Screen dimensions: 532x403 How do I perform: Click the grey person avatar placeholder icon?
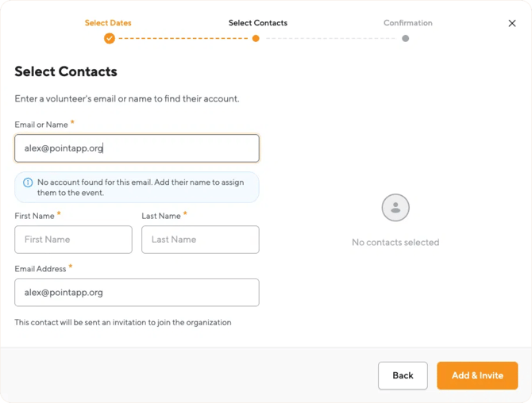(395, 207)
